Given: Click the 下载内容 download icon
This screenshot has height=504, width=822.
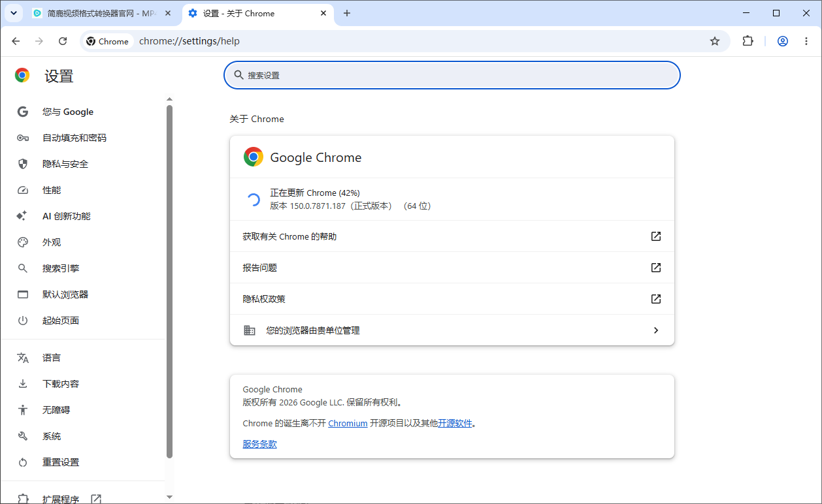Looking at the screenshot, I should click(x=23, y=384).
